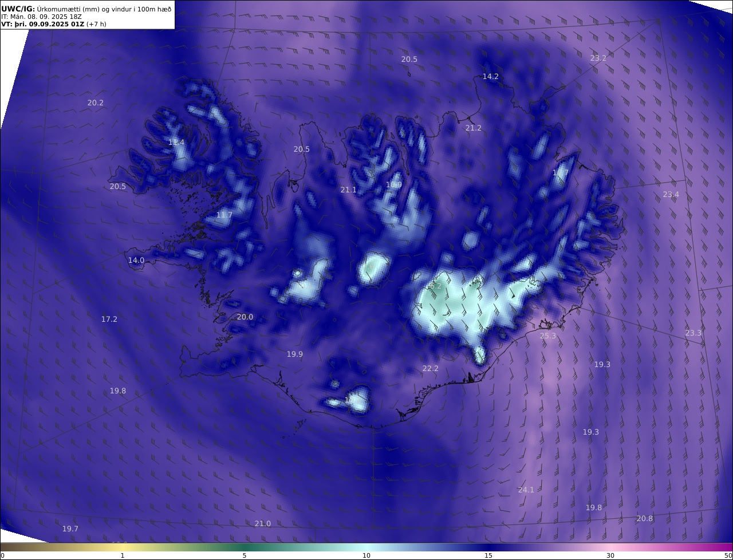Viewport: 733px width, 560px height.
Task: Select the 25.3 value label
Action: pos(547,336)
